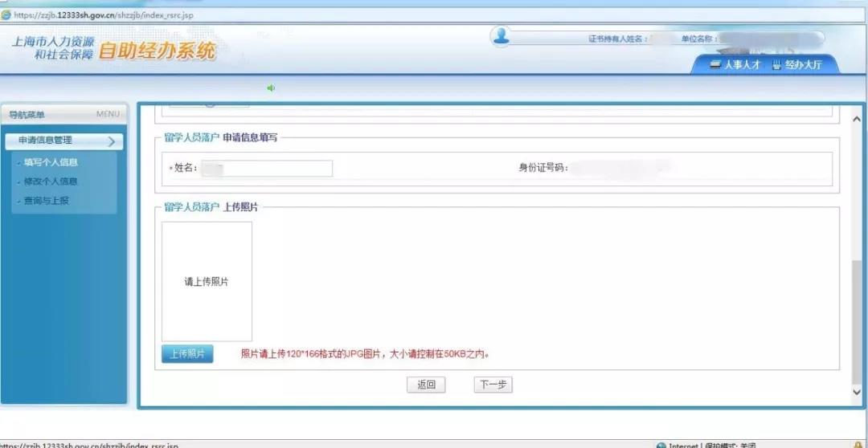The width and height of the screenshot is (868, 448).
Task: Expand the 申请信息管理 menu section
Action: coord(64,141)
